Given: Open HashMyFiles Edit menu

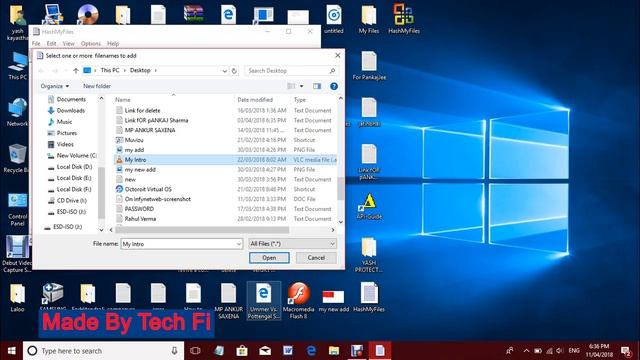Looking at the screenshot, I should pos(51,44).
